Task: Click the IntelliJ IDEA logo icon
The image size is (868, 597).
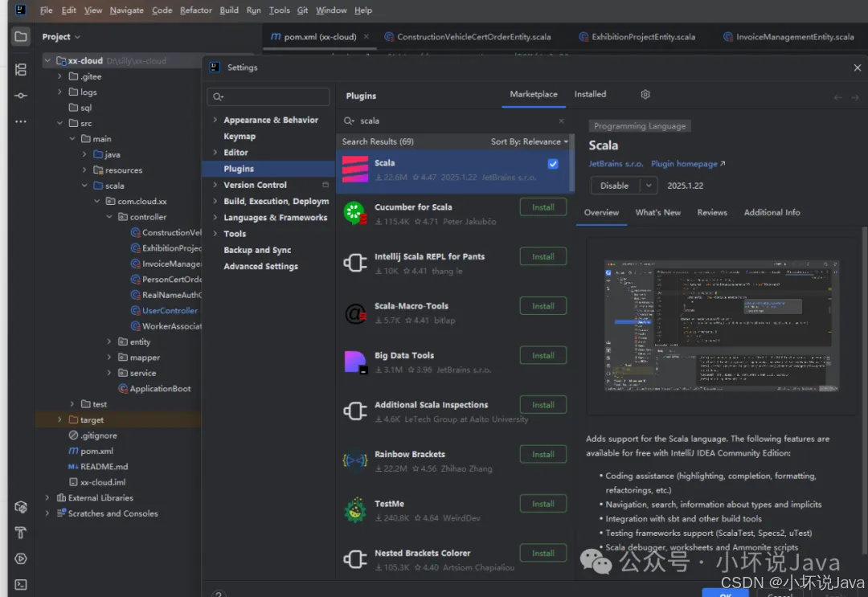Action: (20, 10)
